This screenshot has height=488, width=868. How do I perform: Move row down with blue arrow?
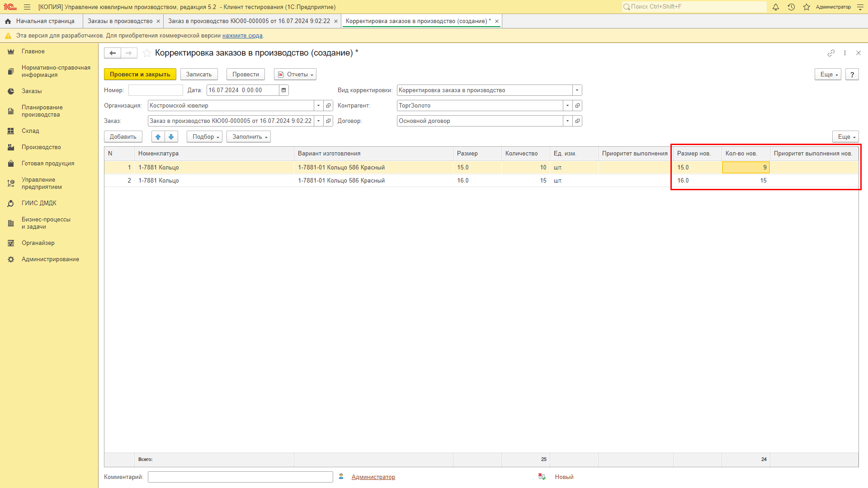pos(171,137)
